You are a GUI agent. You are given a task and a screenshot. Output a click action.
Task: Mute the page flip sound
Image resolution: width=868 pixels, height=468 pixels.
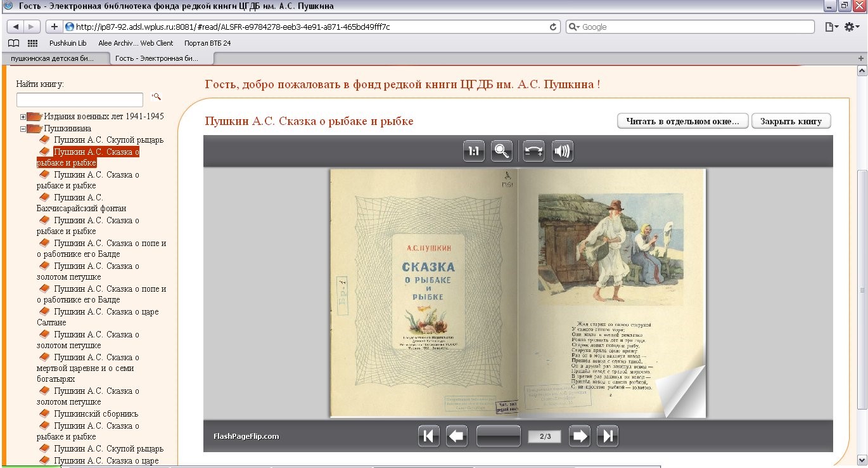562,151
